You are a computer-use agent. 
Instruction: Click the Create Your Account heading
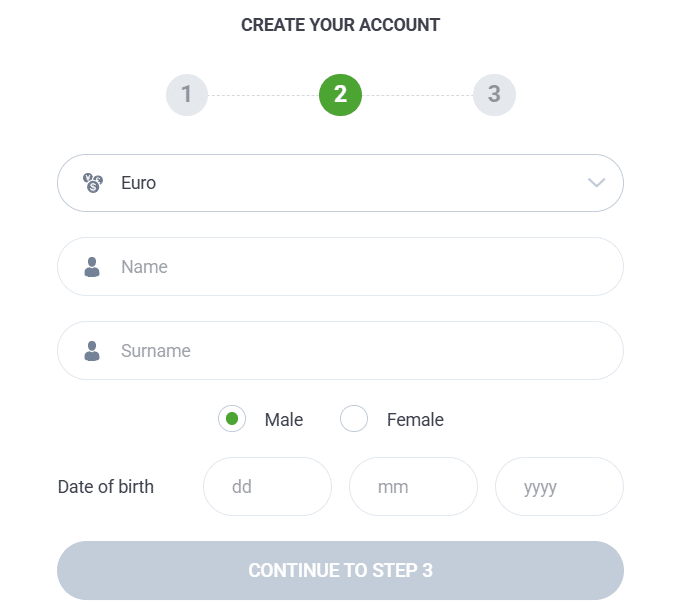(x=340, y=25)
